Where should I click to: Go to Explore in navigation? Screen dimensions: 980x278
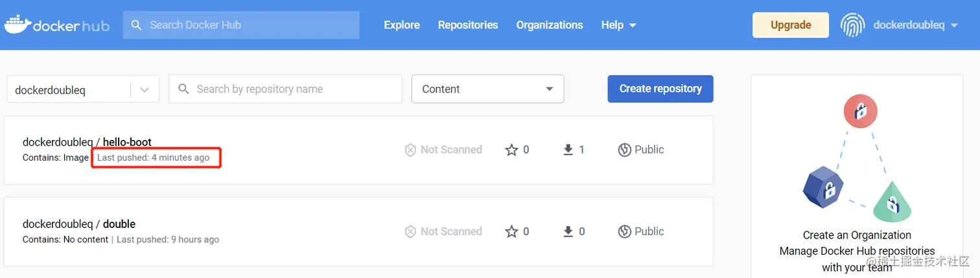(x=402, y=25)
